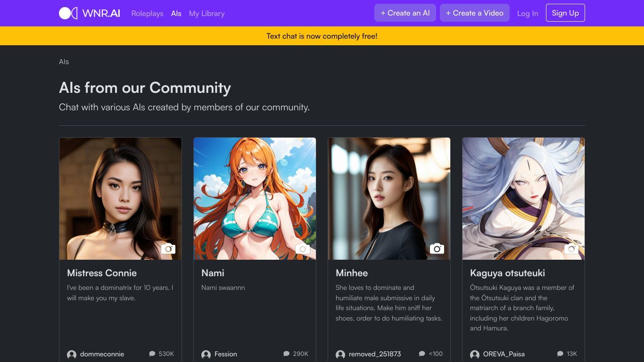Click the WNR.AI logo icon
The height and width of the screenshot is (362, 644).
[68, 13]
